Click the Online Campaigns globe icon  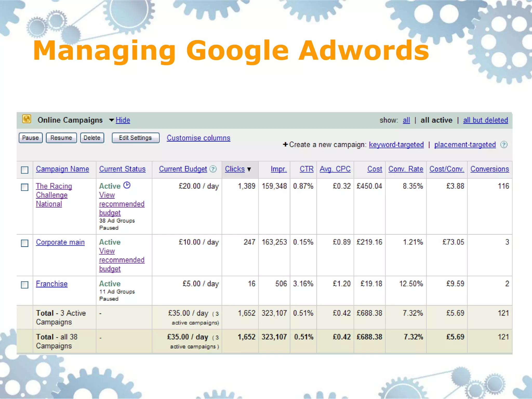coord(26,119)
